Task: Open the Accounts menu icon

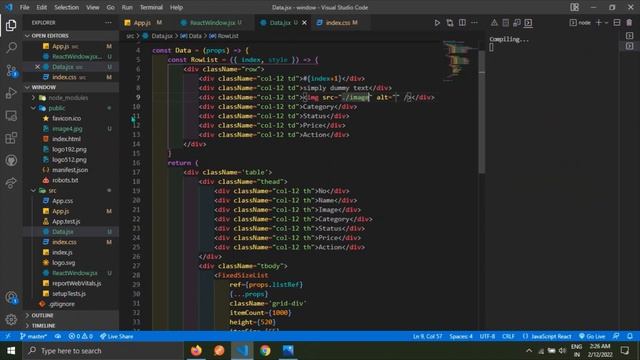Action: (11, 298)
